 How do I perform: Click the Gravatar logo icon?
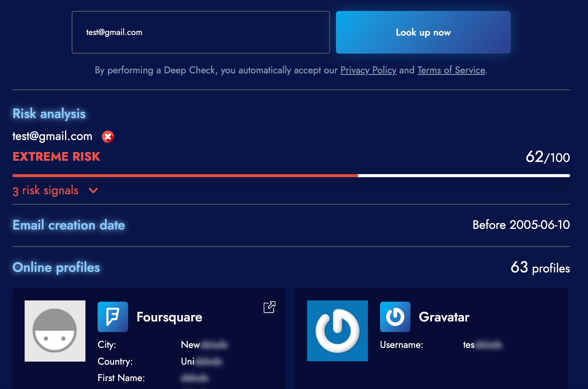[395, 317]
